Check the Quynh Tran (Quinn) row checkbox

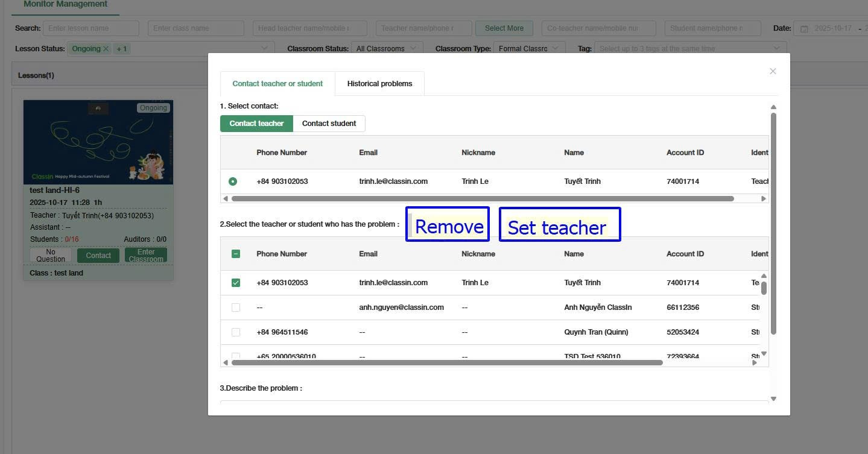tap(236, 332)
